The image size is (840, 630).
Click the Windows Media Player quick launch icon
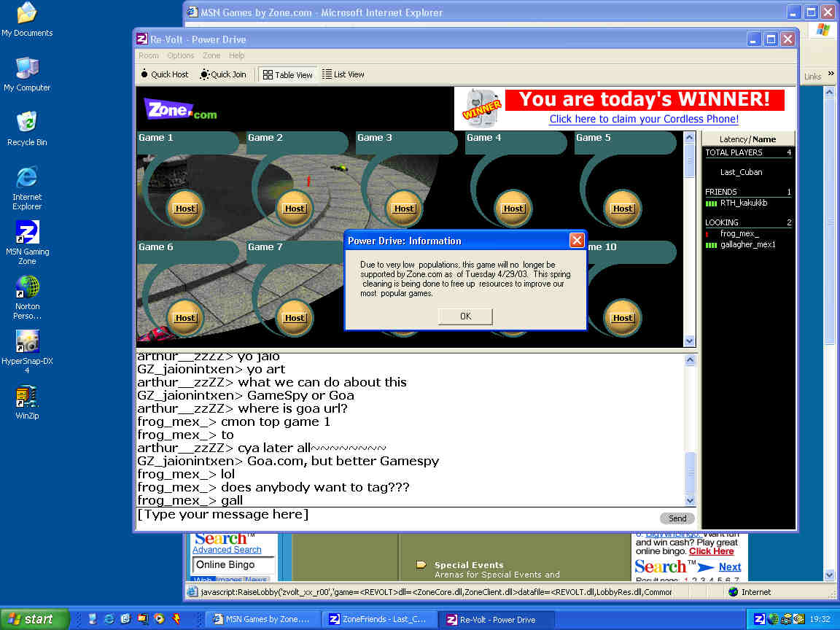[x=159, y=619]
